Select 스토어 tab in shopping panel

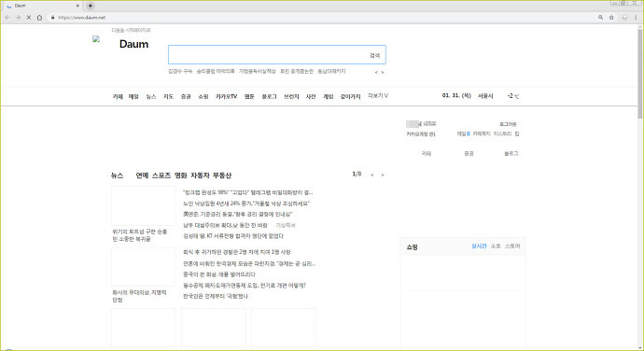pos(512,246)
